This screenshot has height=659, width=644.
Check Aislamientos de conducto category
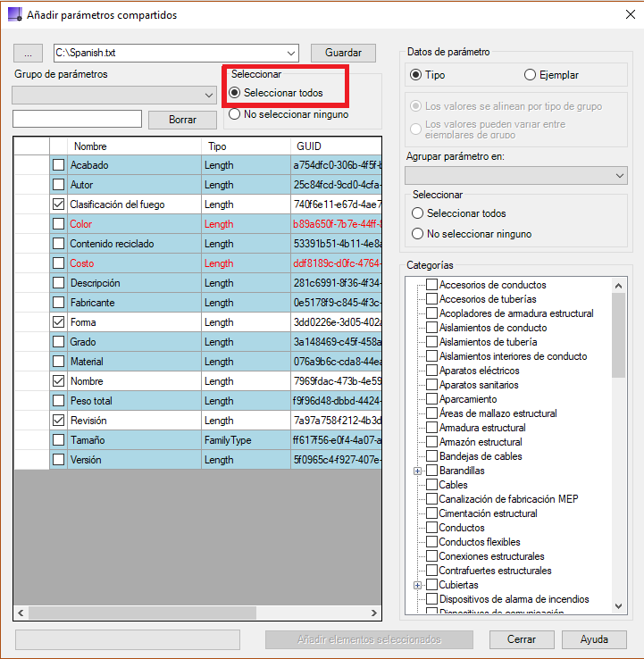tap(431, 328)
